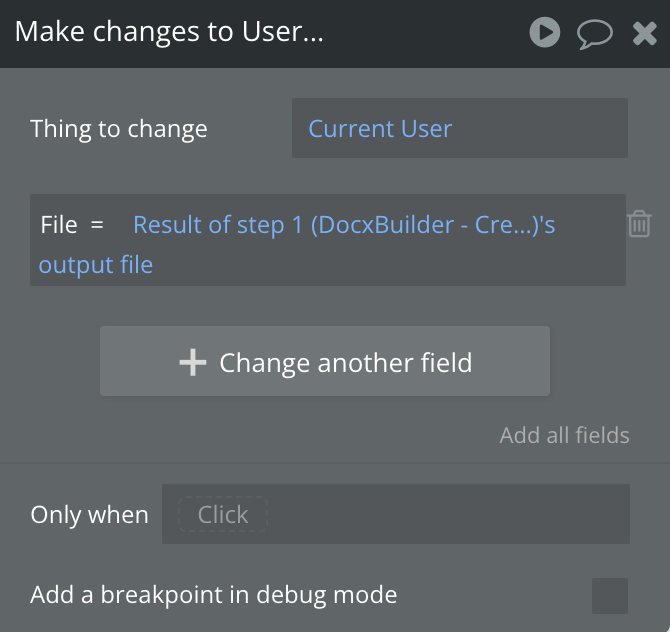Open the Current User thing dropdown

click(459, 128)
